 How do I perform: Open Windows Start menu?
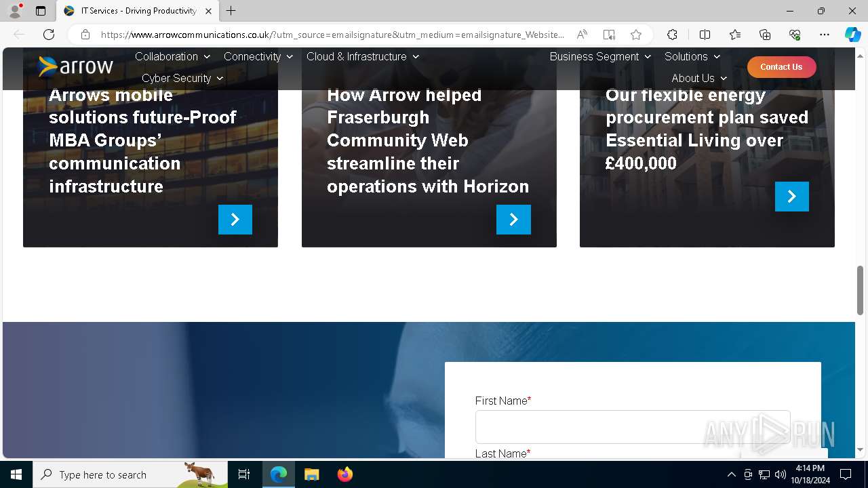16,474
